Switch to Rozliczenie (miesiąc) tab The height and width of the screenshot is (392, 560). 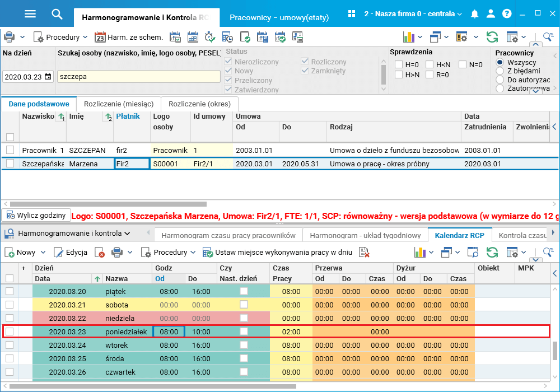118,104
